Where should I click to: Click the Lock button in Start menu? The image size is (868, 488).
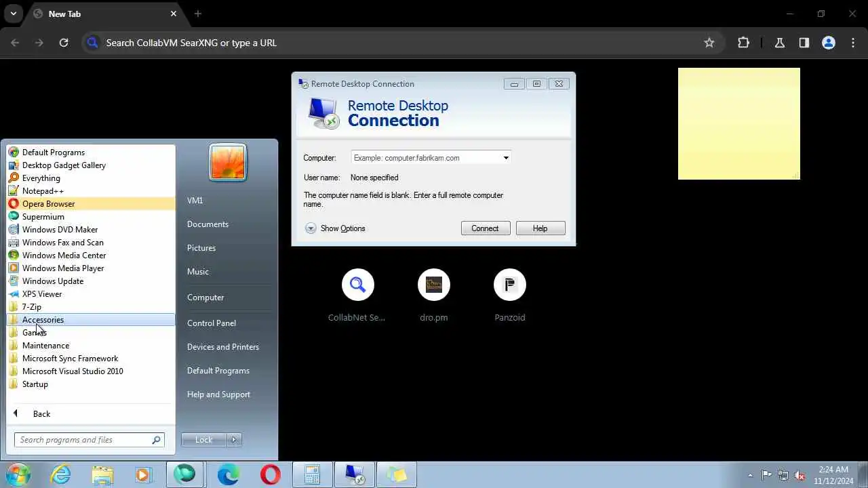pos(204,440)
